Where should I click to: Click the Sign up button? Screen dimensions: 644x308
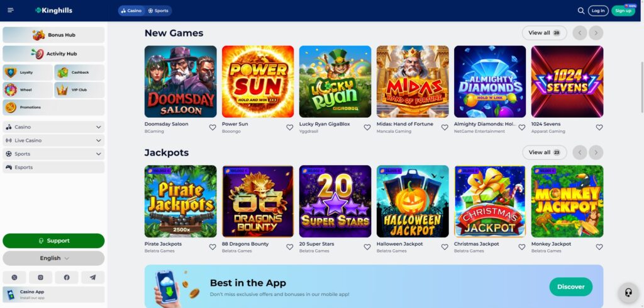click(623, 11)
